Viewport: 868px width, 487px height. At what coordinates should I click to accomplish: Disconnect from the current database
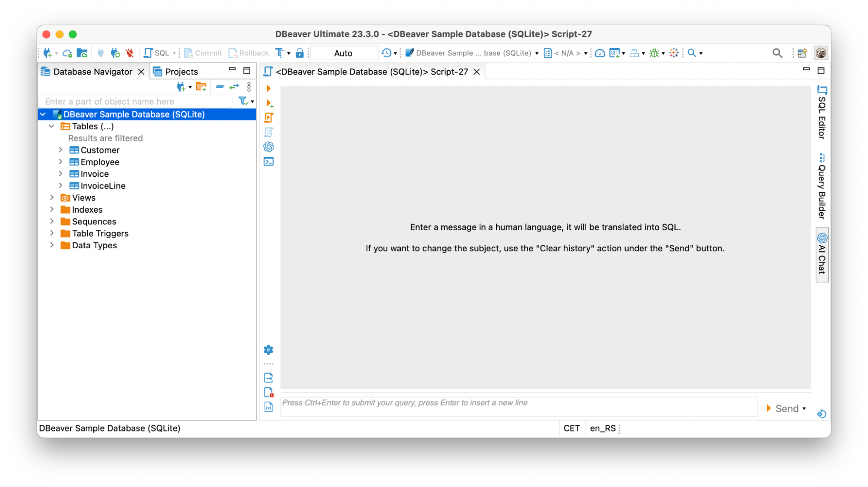point(129,53)
